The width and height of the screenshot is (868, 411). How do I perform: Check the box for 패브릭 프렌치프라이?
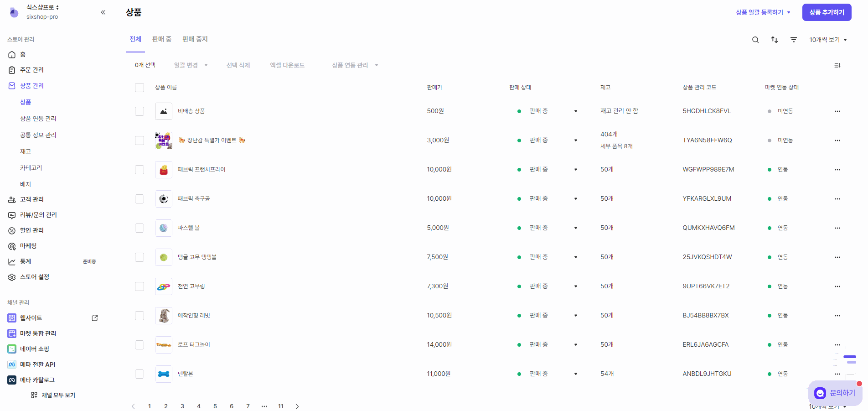[x=139, y=170]
